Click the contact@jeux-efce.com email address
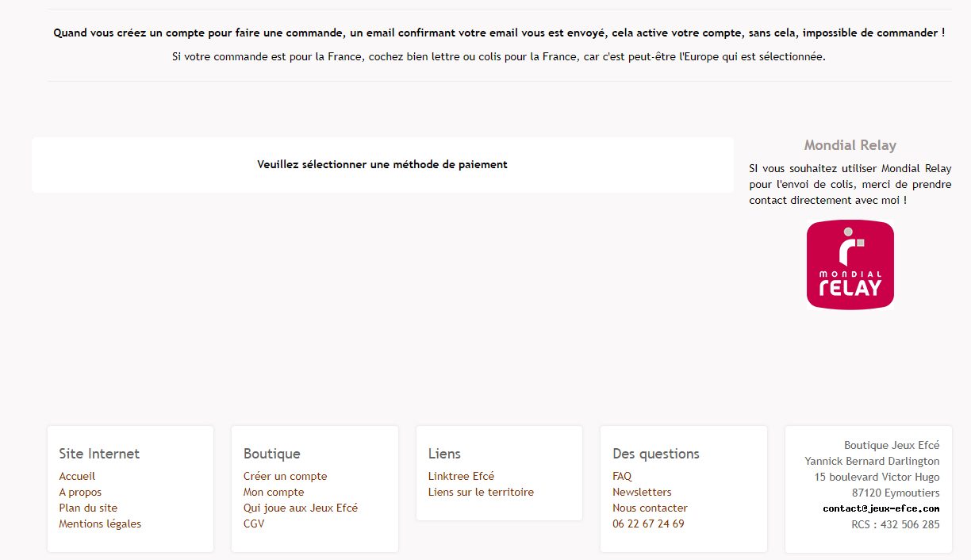971x560 pixels. click(x=881, y=508)
